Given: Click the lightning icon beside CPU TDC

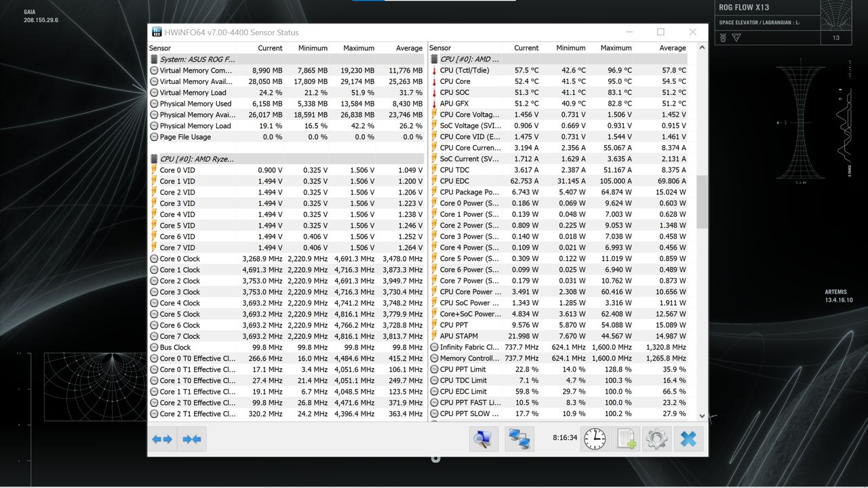Looking at the screenshot, I should [435, 170].
